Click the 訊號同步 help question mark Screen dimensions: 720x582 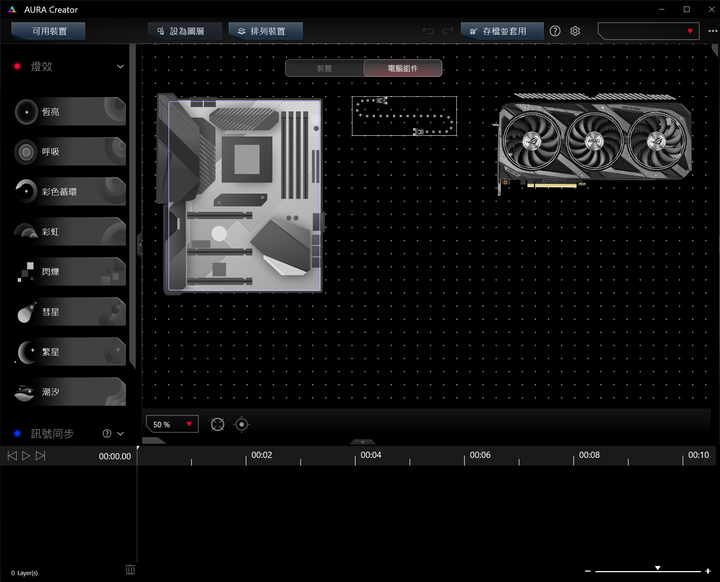[107, 433]
